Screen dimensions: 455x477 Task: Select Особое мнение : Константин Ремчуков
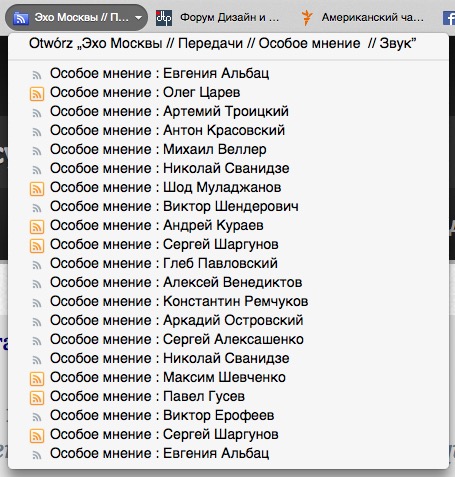click(x=179, y=301)
